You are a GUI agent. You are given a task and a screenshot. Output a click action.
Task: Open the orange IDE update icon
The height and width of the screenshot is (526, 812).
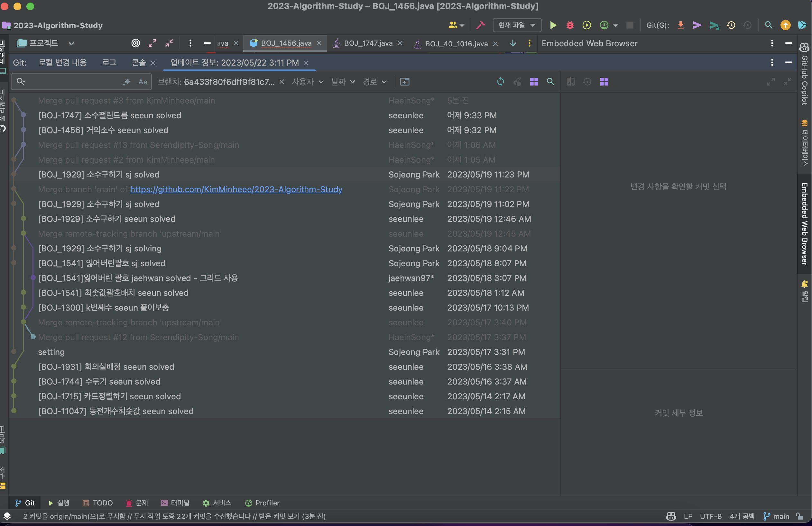pos(785,25)
